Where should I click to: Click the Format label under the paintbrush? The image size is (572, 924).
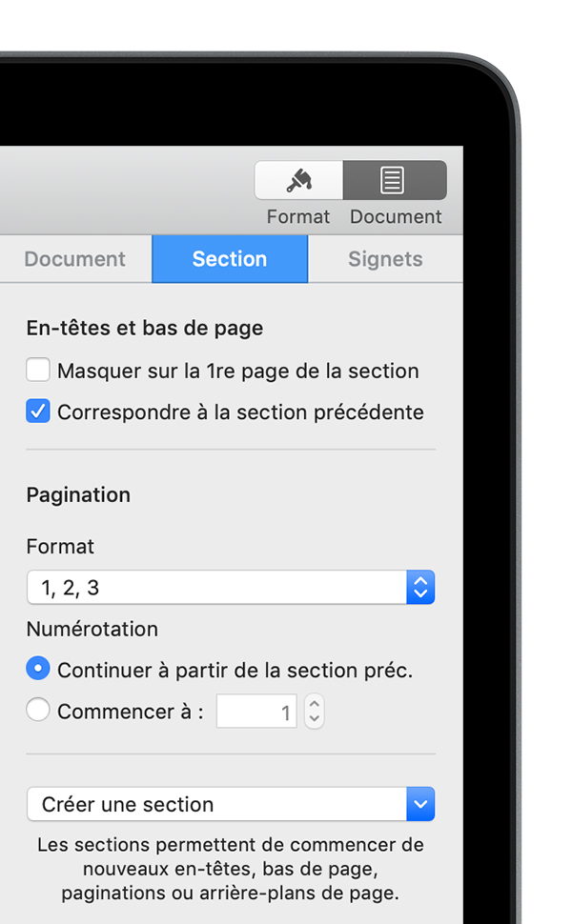297,217
